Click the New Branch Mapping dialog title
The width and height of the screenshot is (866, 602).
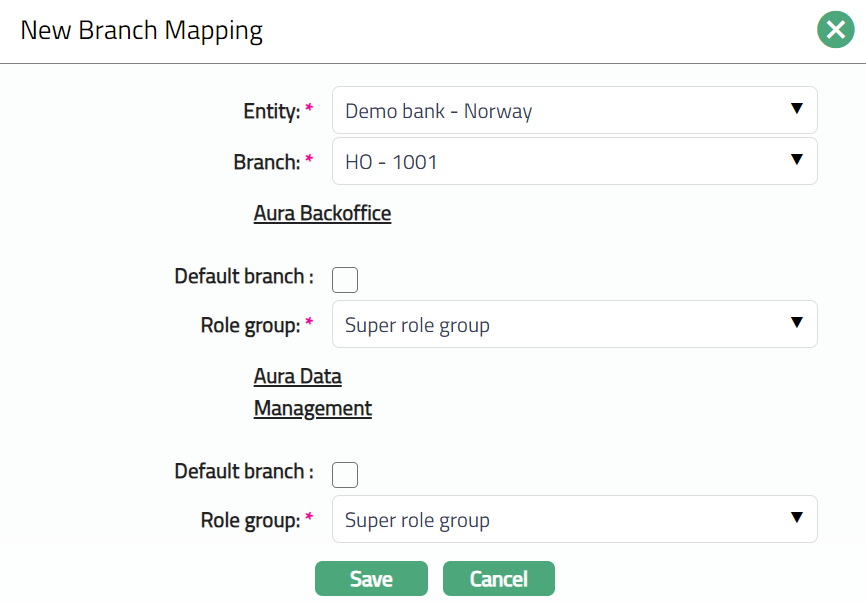[x=141, y=30]
